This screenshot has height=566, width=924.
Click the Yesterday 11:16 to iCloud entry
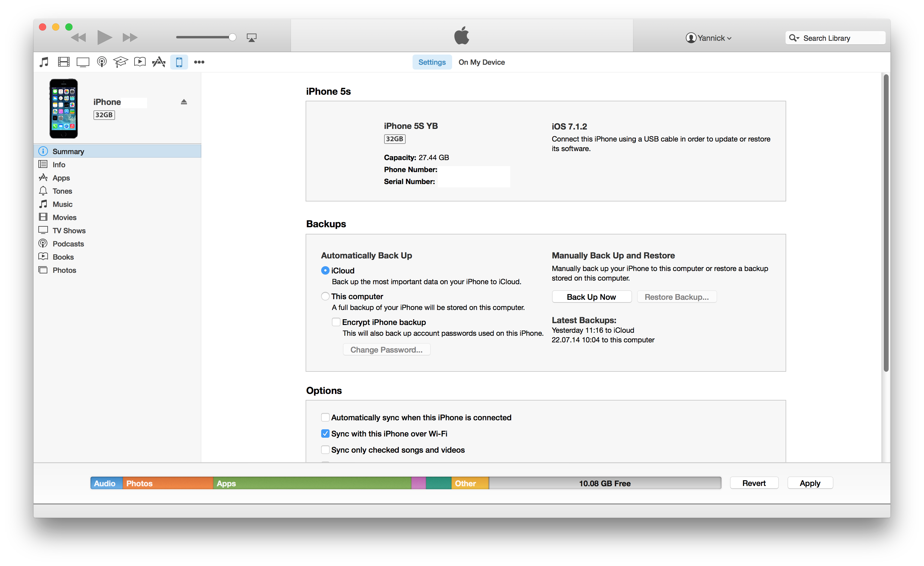tap(593, 330)
